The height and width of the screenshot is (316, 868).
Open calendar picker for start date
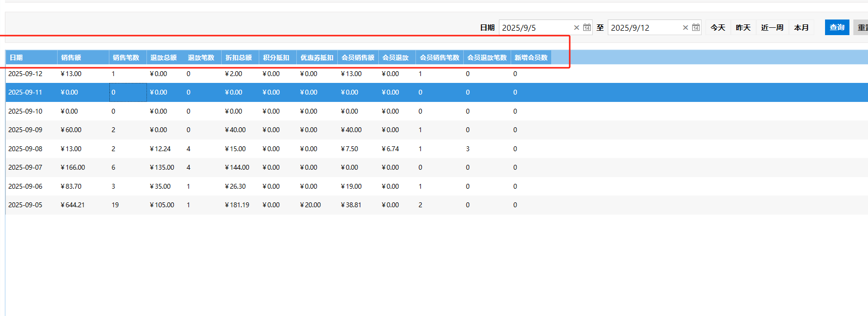pos(587,27)
